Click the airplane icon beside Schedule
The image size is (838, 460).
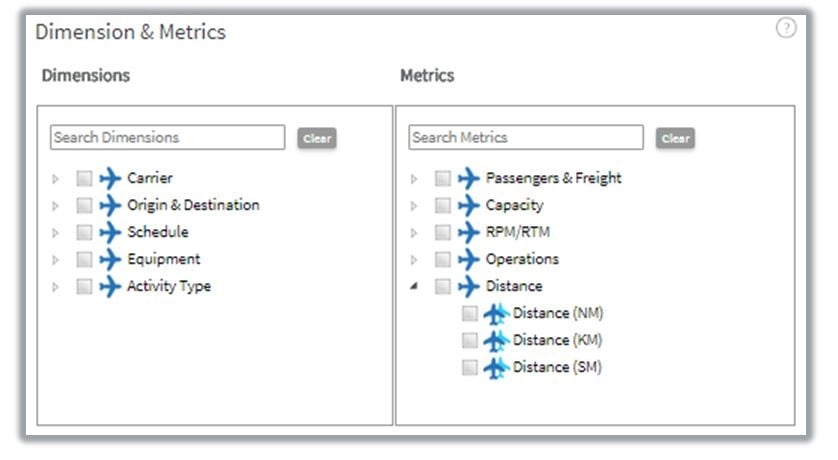point(110,233)
